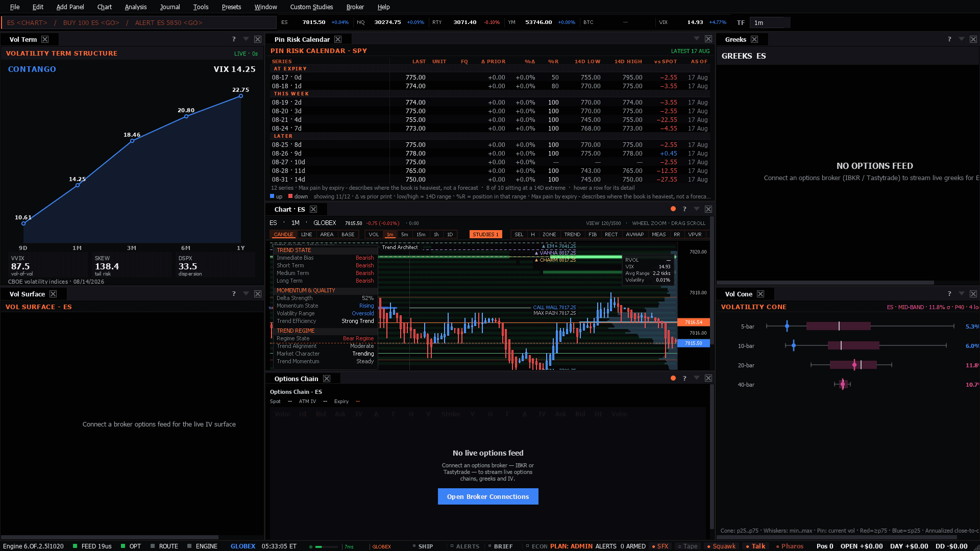Click the Options Chain orange status dot

(673, 378)
